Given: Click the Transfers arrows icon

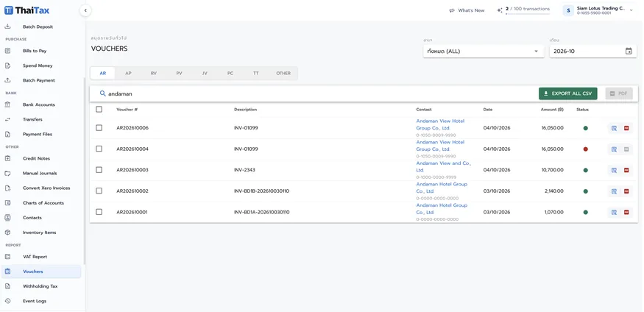Looking at the screenshot, I should [x=7, y=119].
